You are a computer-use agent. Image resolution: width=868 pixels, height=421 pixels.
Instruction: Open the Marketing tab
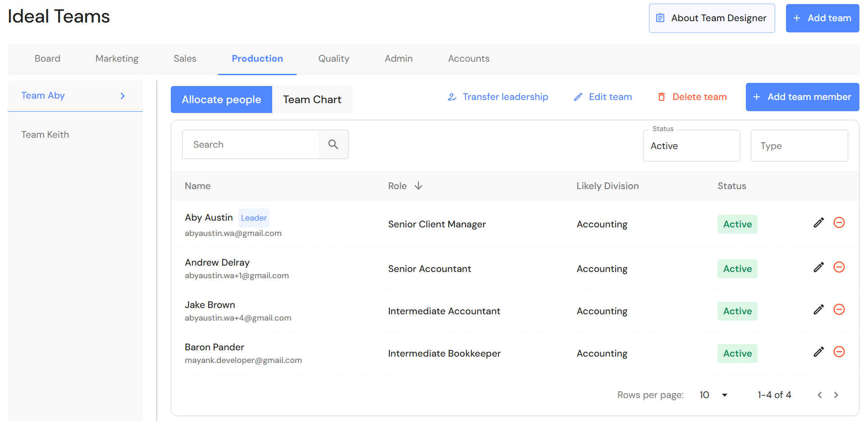point(117,59)
